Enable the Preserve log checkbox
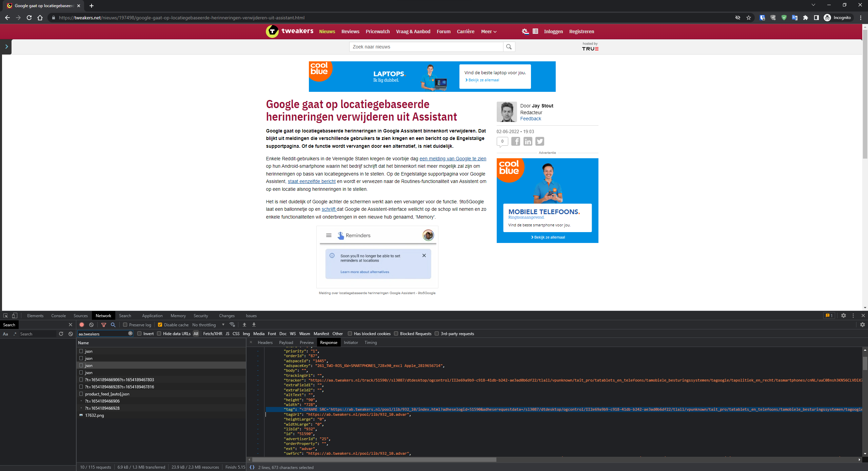Screen dimensions: 868x471 tap(125, 325)
